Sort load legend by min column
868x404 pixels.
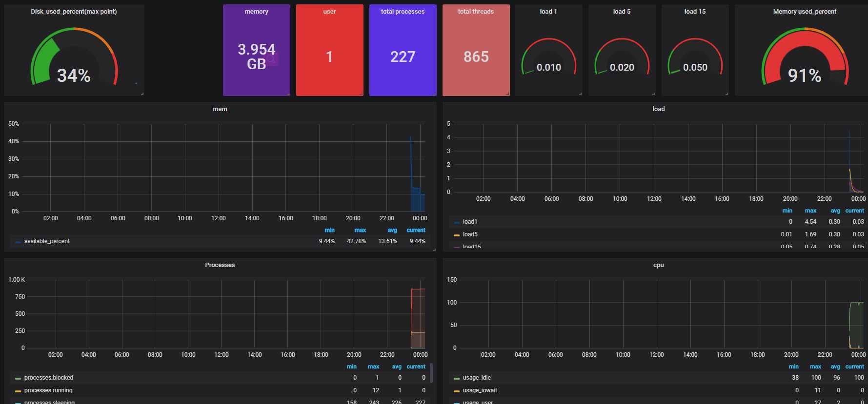(x=787, y=211)
